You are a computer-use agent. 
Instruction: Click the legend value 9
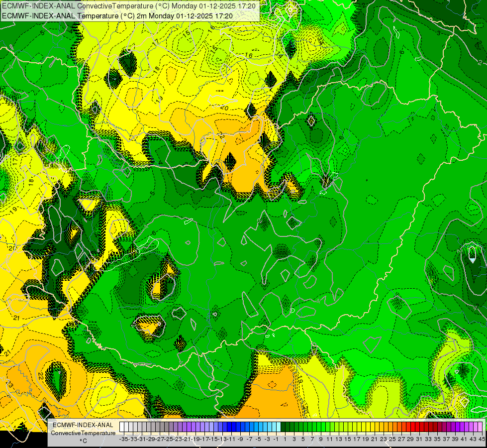(321, 439)
